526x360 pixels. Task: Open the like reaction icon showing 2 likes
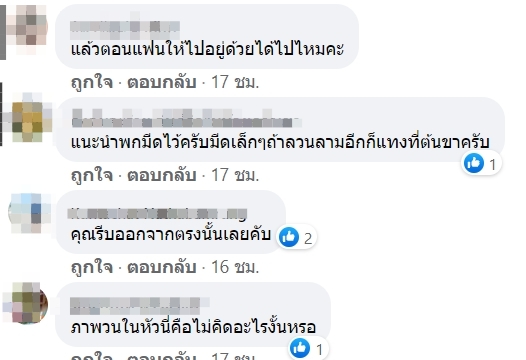[x=288, y=237]
